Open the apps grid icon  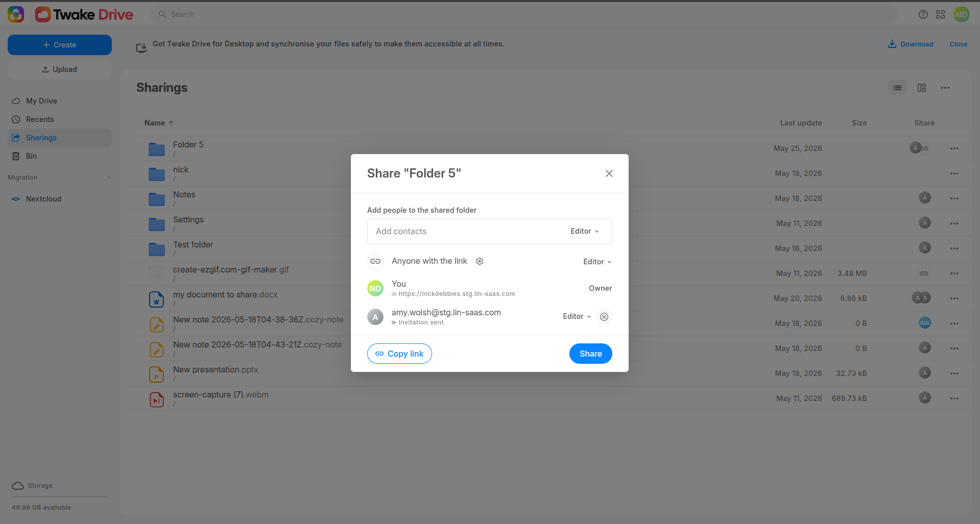pyautogui.click(x=941, y=14)
